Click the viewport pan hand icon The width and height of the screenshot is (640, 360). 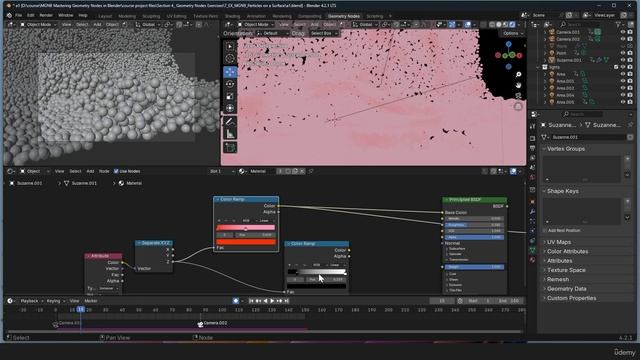pyautogui.click(x=518, y=85)
